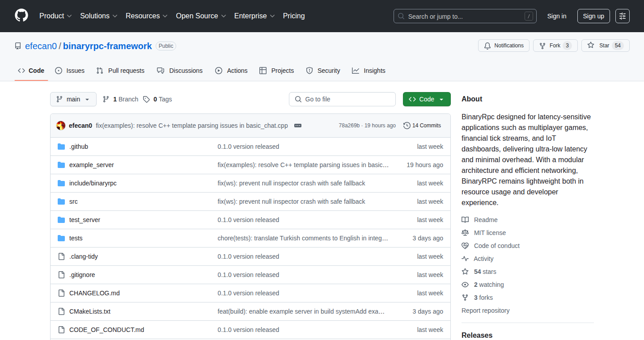Click the commit history clock icon
Viewport: 644px width, 340px height.
tap(407, 126)
